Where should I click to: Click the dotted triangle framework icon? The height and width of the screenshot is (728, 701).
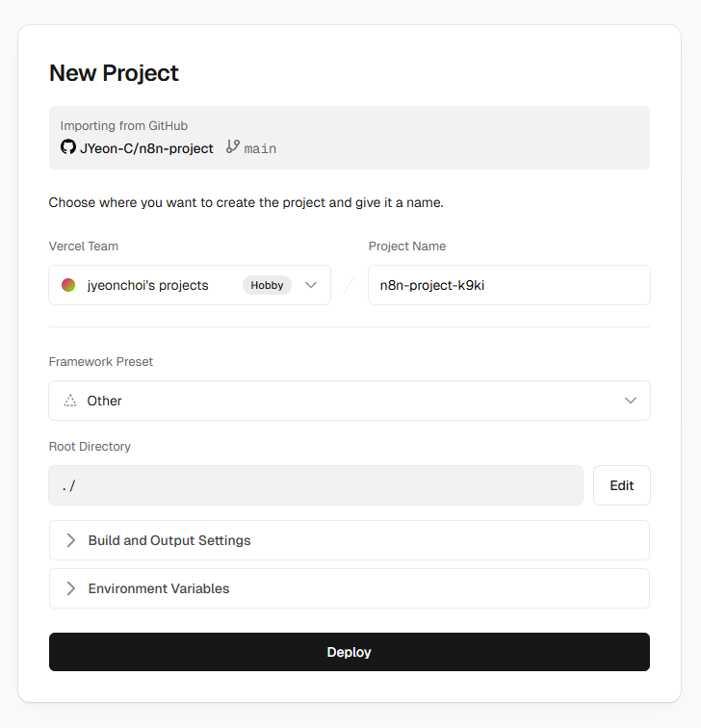click(70, 401)
